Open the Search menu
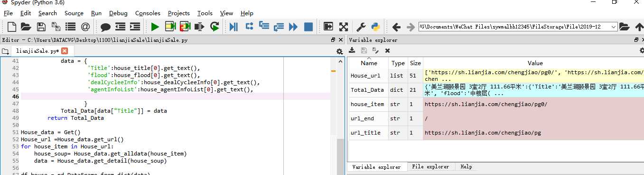 (x=47, y=13)
